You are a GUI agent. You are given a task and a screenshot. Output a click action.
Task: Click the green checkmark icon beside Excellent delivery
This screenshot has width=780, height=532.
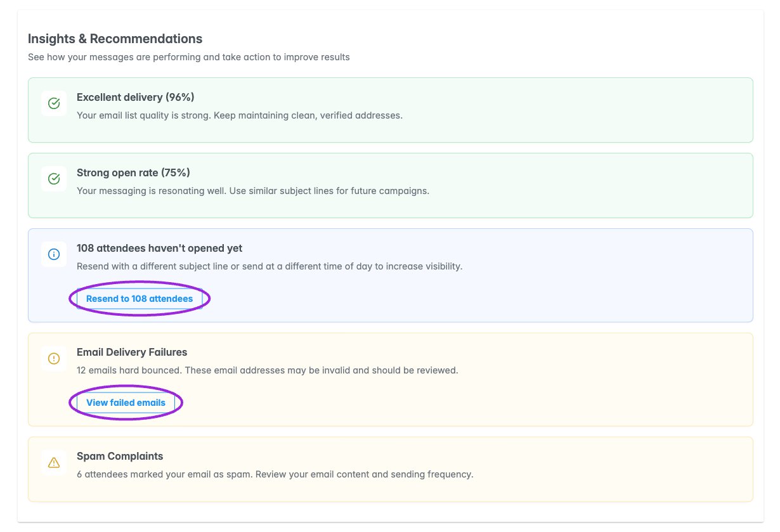(x=54, y=103)
